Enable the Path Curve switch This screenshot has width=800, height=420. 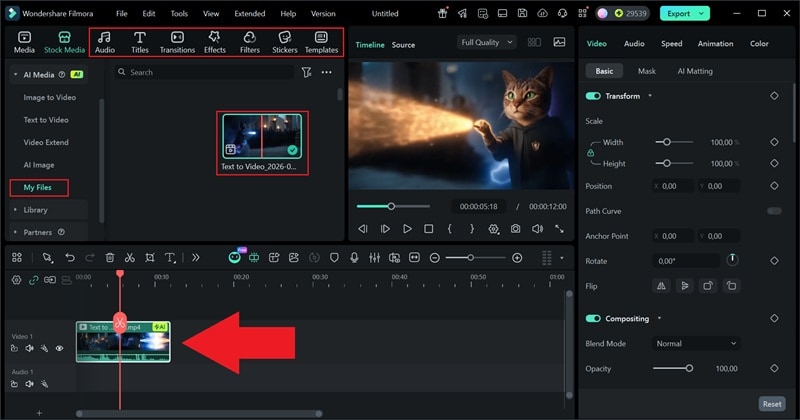click(774, 211)
